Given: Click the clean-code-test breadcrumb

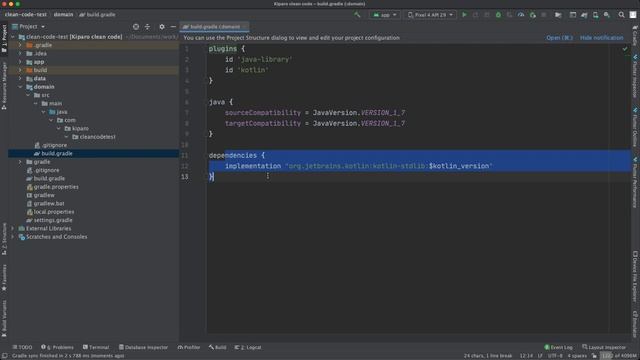Looking at the screenshot, I should click(26, 15).
